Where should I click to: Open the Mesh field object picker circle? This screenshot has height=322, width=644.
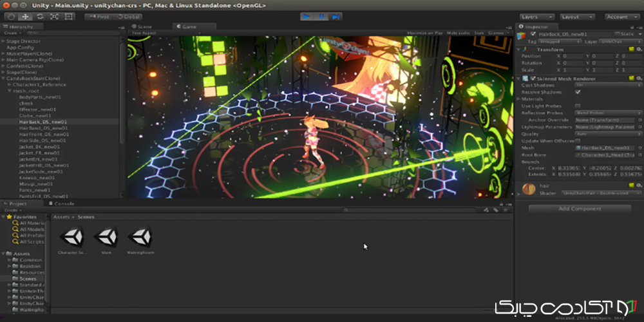(640, 148)
